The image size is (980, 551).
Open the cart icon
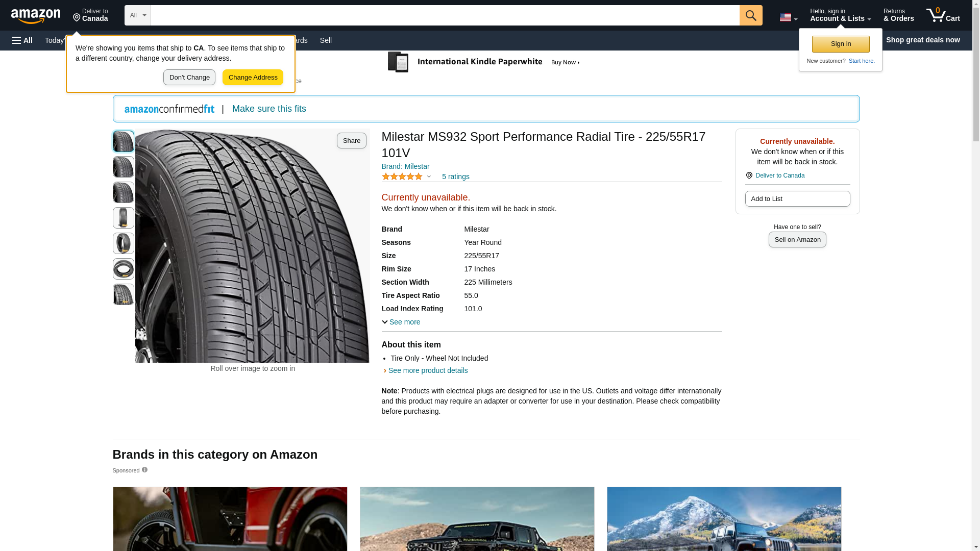tap(942, 15)
